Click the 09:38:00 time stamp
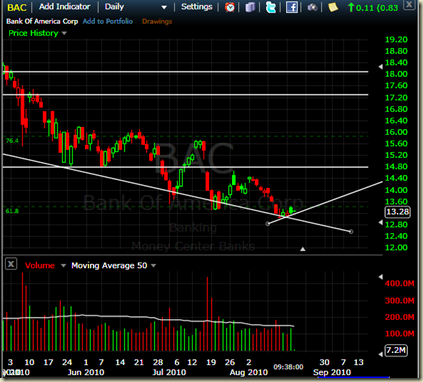Image resolution: width=423 pixels, height=382 pixels. click(288, 367)
